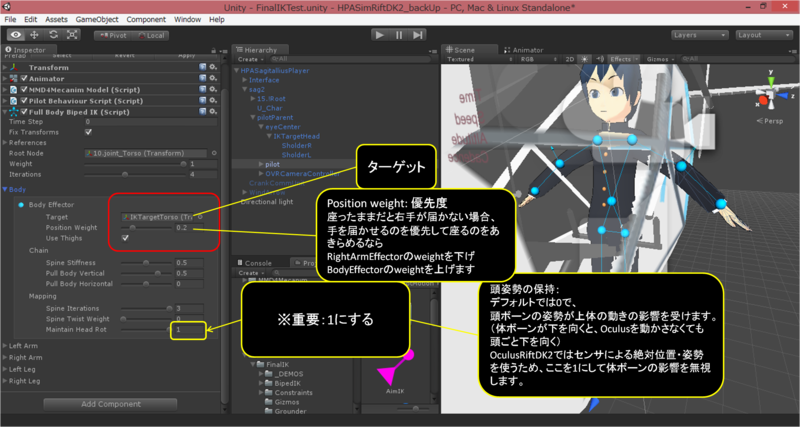Step forward one frame
Viewport: 800px width, 427px height.
[x=417, y=35]
